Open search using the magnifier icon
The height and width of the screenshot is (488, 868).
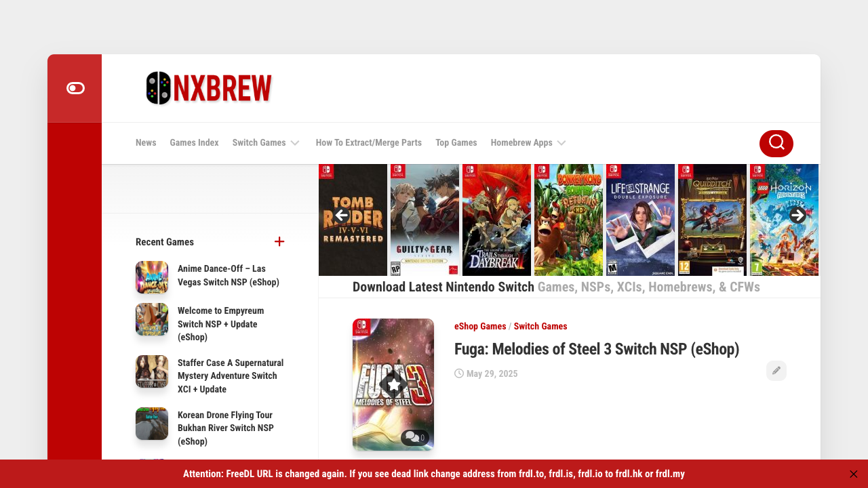[776, 143]
